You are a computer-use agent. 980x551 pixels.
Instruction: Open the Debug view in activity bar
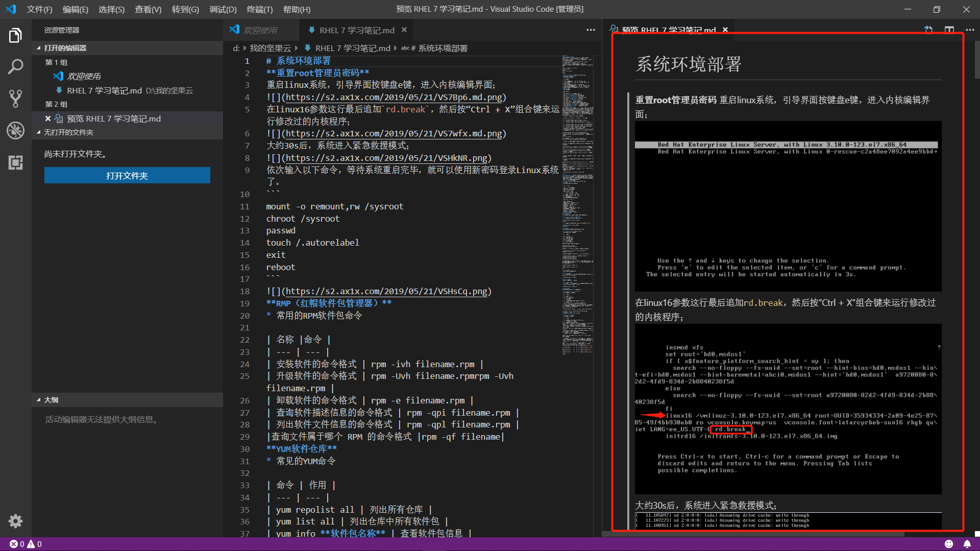(x=15, y=131)
